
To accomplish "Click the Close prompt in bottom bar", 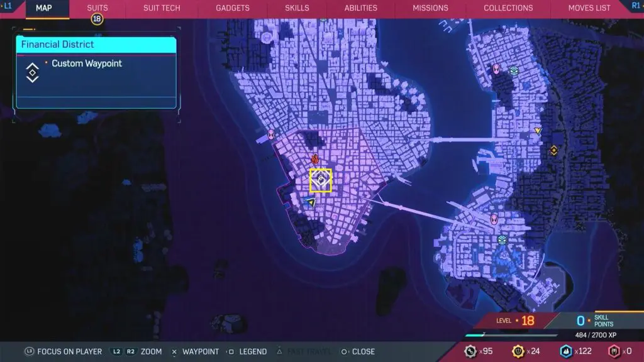I will tap(357, 351).
